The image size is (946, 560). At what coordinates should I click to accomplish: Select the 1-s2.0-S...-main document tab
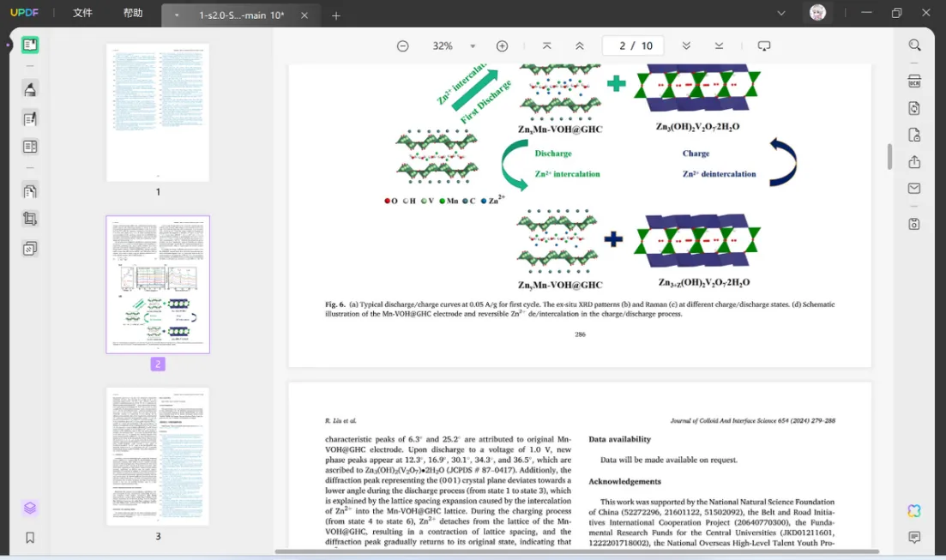tap(241, 15)
